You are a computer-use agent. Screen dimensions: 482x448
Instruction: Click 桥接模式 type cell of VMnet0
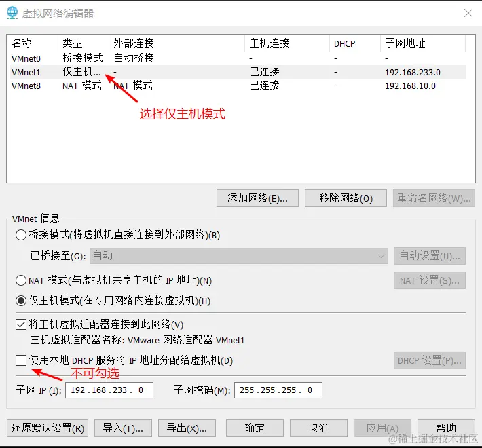tap(83, 58)
